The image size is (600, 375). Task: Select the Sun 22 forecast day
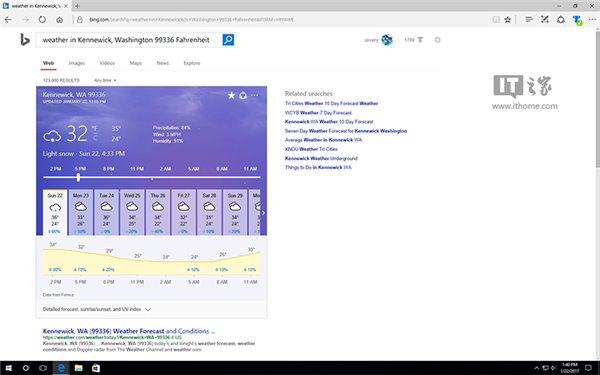[x=55, y=212]
